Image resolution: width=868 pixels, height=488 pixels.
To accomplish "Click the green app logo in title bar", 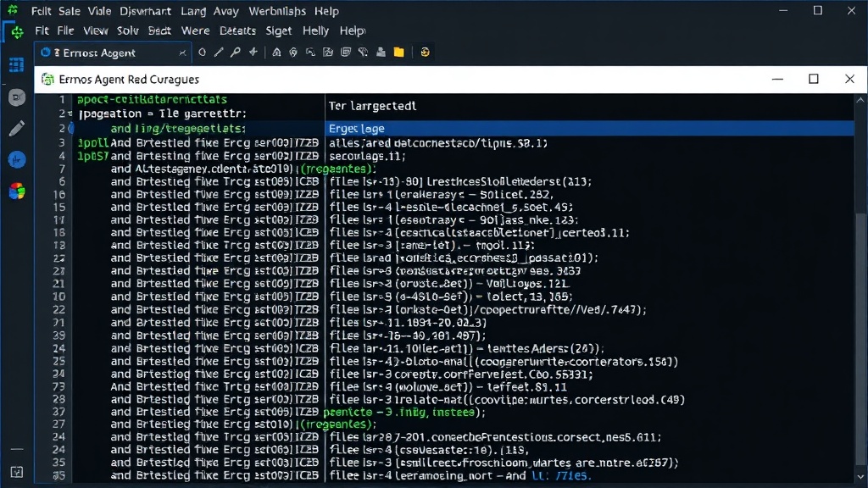I will [x=12, y=10].
